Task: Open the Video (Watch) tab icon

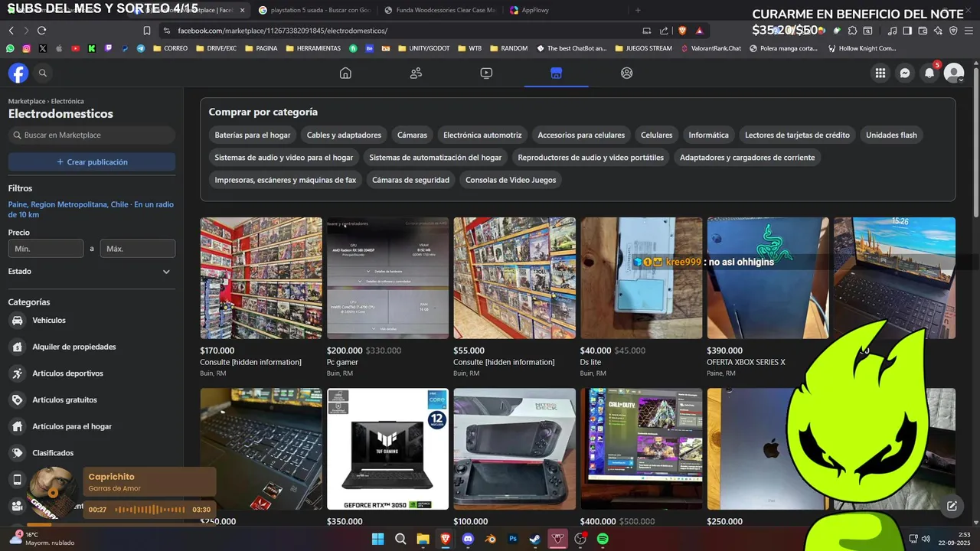Action: [486, 73]
